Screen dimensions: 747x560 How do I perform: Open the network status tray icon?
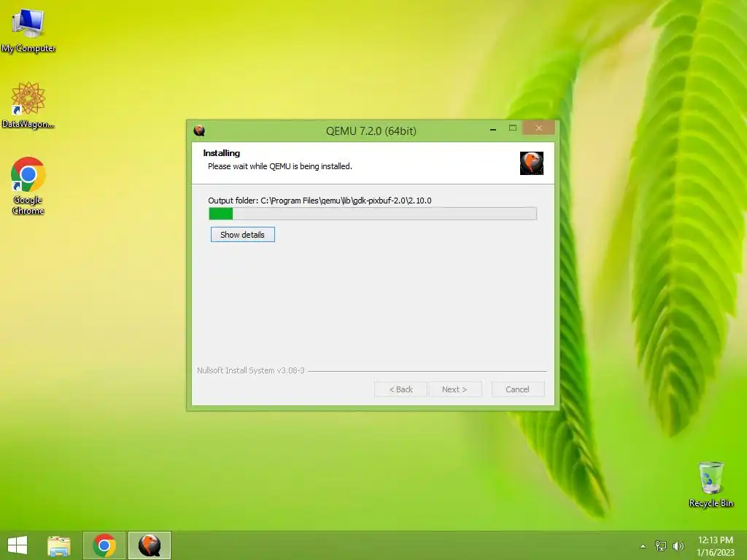661,545
